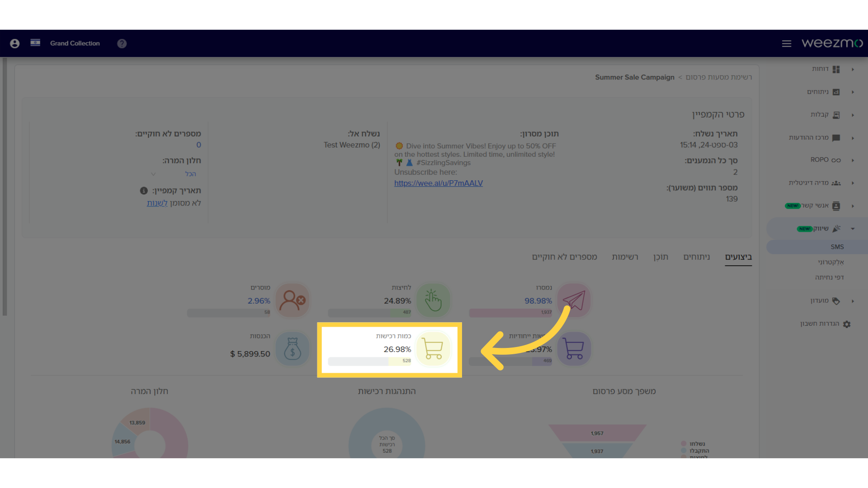Viewport: 868px width, 488px height.
Task: Click the הגדרות חשבון gear icon
Action: (x=847, y=324)
